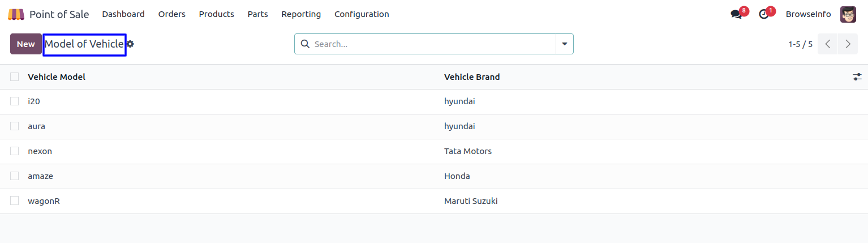Open optional columns adjust icon
The width and height of the screenshot is (868, 243).
coord(857,77)
